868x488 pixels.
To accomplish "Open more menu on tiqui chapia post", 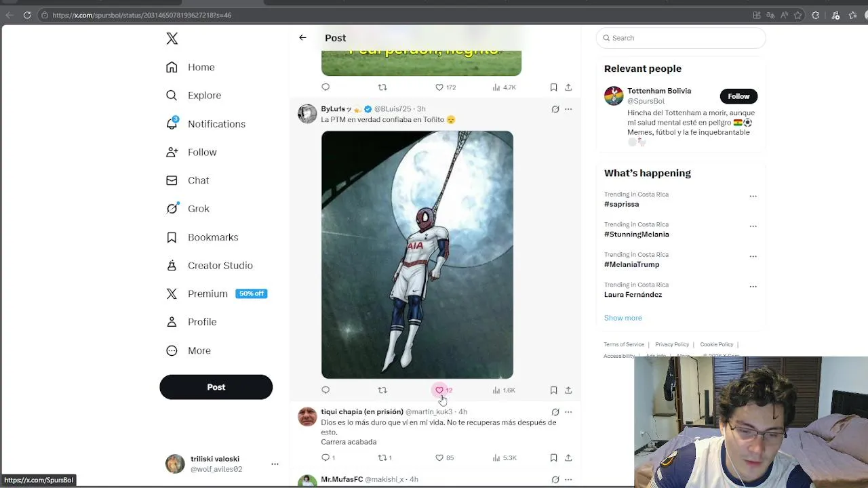I will coord(568,412).
